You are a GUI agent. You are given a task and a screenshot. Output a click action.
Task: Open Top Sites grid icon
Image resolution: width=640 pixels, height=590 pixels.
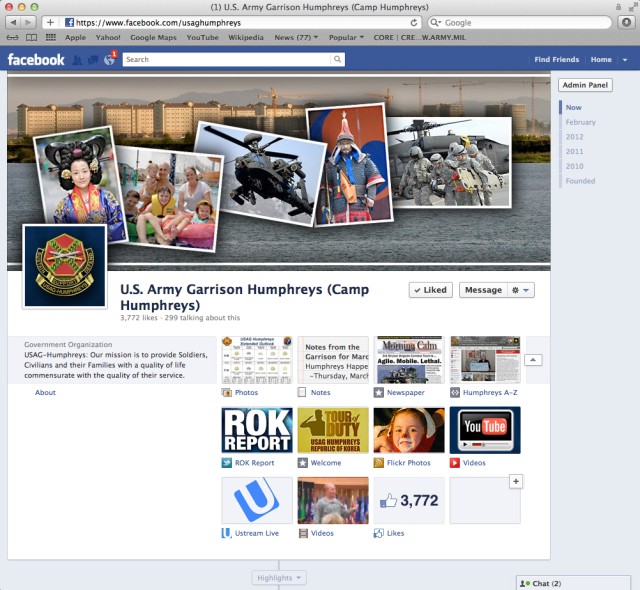tap(51, 38)
